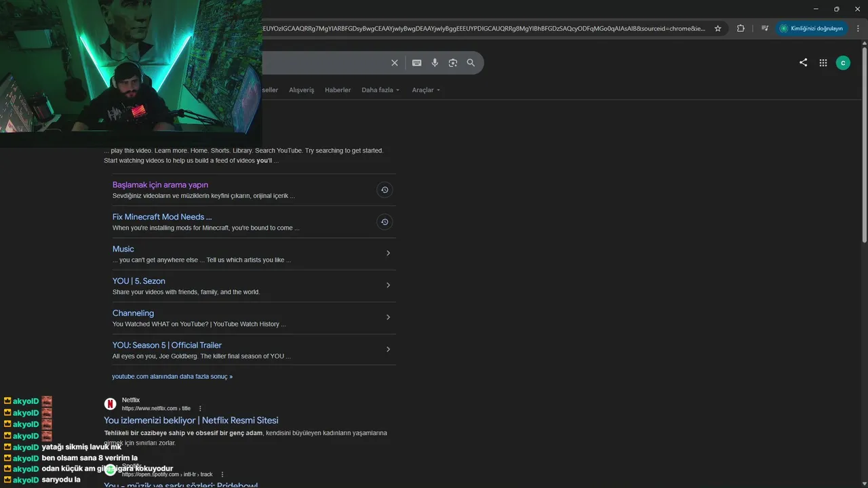The image size is (868, 488).
Task: Click the history icon beside Fix Minecraft Mod Needs
Action: [x=384, y=222]
